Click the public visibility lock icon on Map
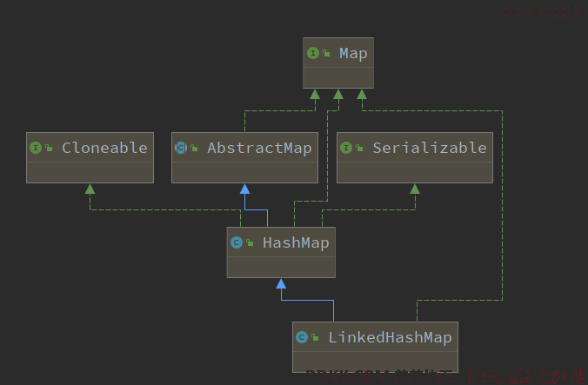The width and height of the screenshot is (588, 385). click(326, 54)
